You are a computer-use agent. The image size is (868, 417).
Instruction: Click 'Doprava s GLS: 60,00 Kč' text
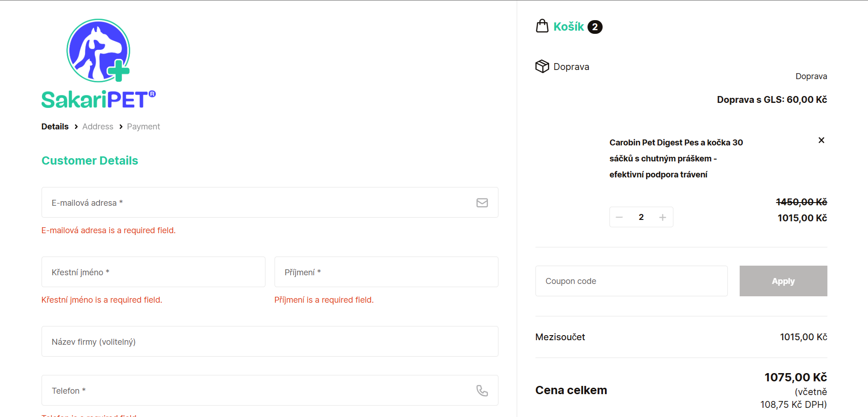[x=772, y=100]
